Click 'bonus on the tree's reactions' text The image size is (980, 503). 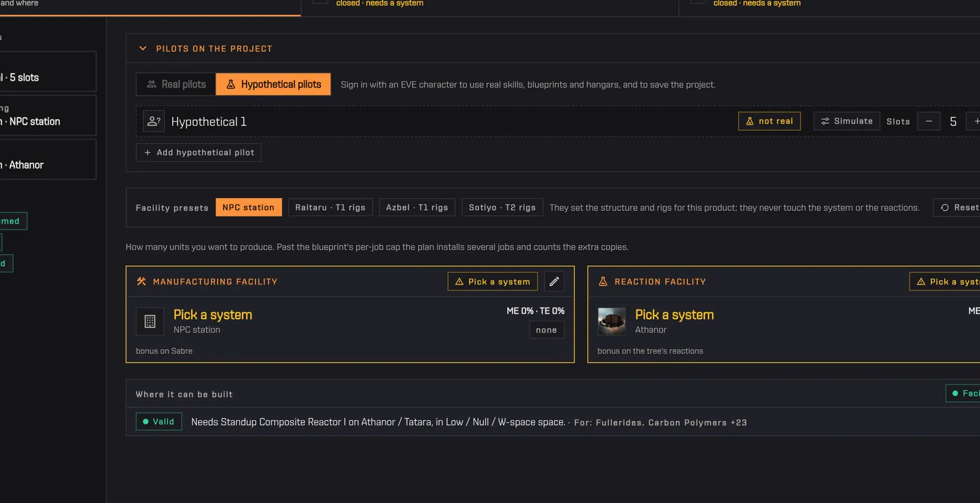point(650,351)
